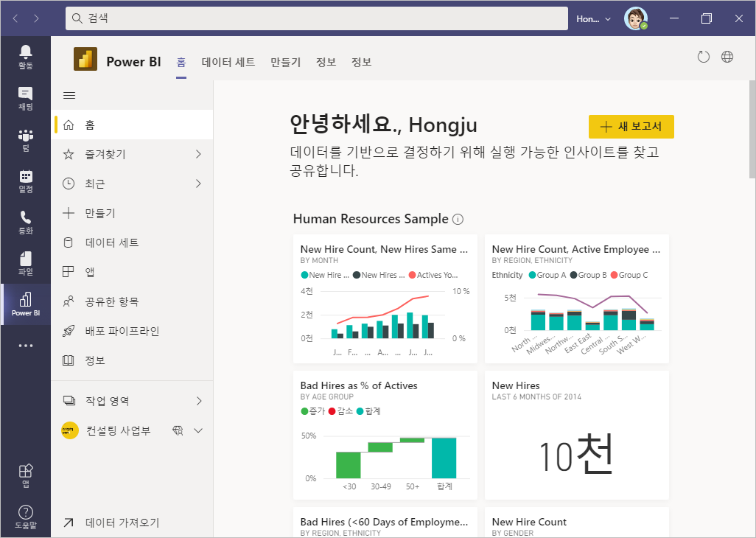Click the vertical scrollbar thumb
Image resolution: width=756 pixels, height=538 pixels.
click(752, 129)
